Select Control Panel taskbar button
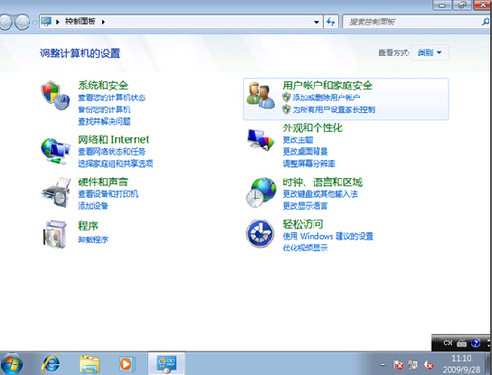This screenshot has width=492, height=375. 166,364
